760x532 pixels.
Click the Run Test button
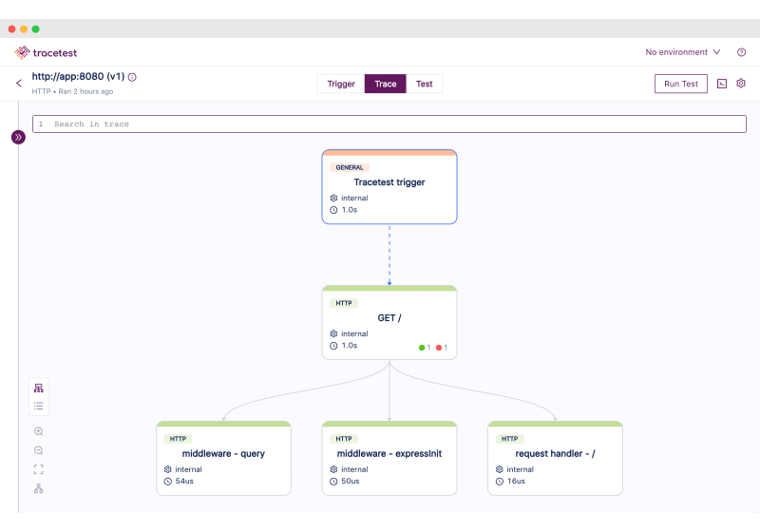click(680, 84)
